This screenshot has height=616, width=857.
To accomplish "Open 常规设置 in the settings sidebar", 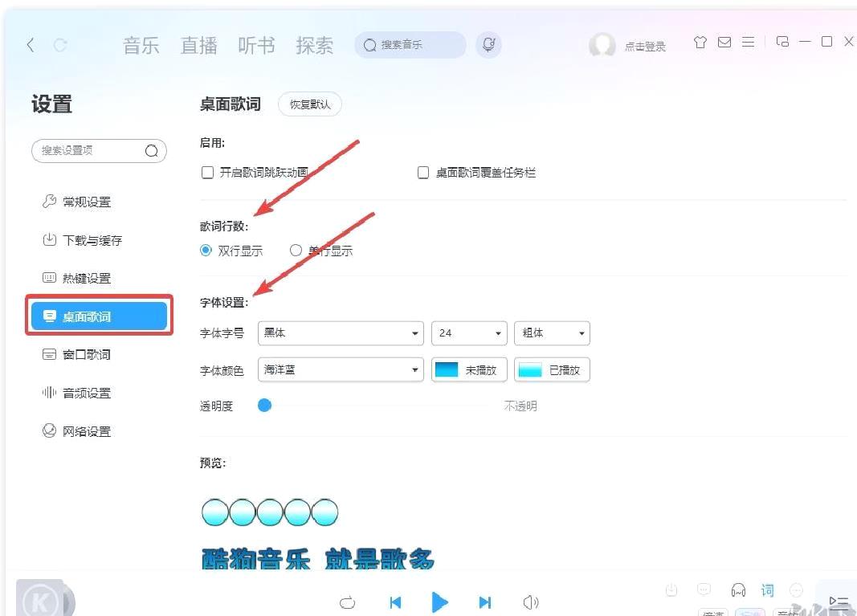I will (x=76, y=202).
